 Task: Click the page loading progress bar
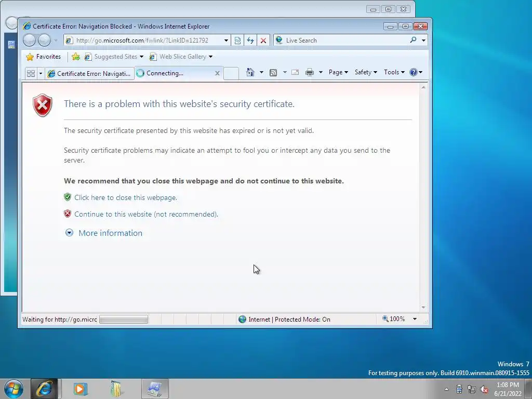coord(124,320)
